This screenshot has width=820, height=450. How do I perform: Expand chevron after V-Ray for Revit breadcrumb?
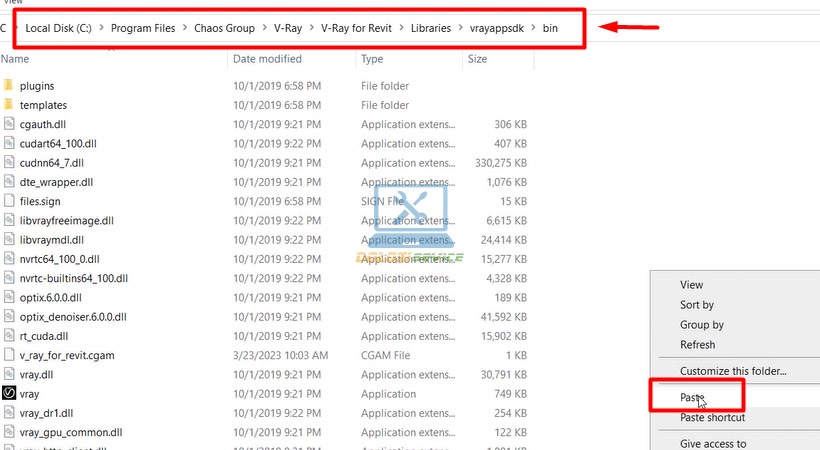pyautogui.click(x=401, y=28)
